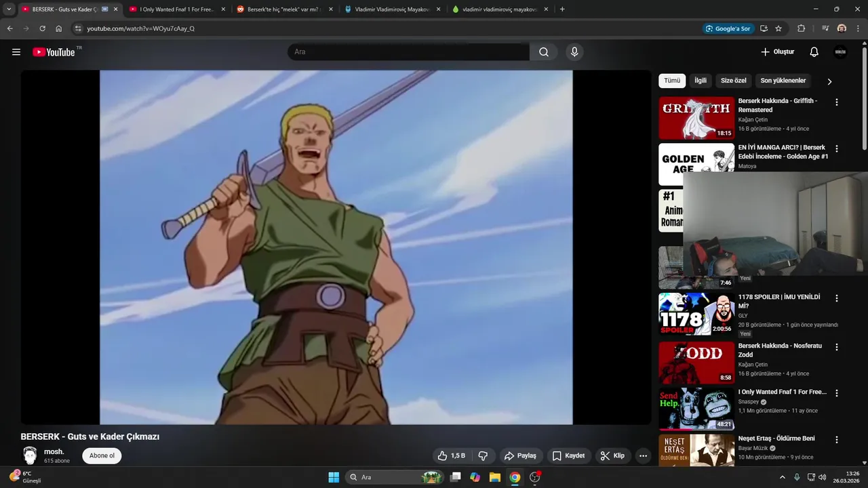Reload the page in Chrome

click(42, 28)
